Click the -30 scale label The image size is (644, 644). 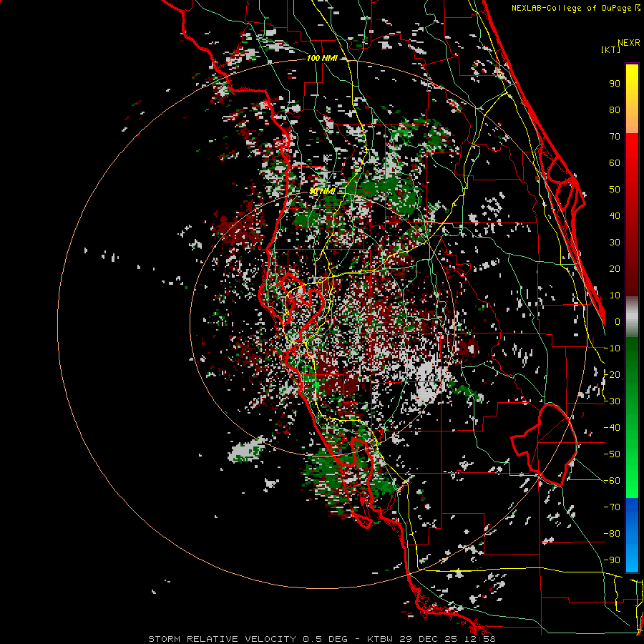612,401
